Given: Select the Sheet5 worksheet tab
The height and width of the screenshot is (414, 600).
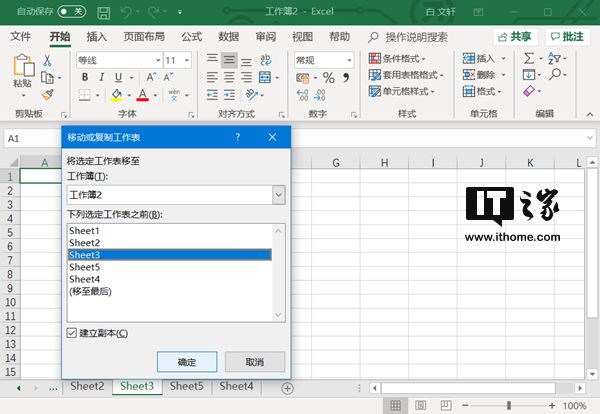Looking at the screenshot, I should [x=186, y=386].
